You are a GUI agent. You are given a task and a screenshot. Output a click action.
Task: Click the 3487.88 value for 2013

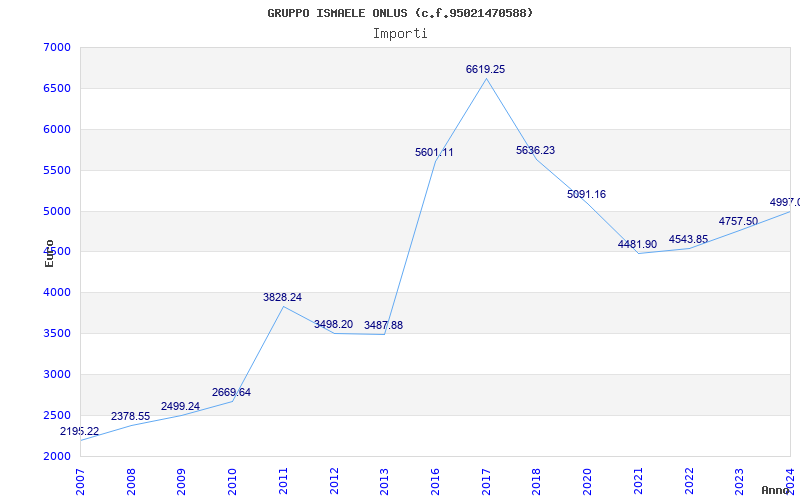[x=383, y=326]
